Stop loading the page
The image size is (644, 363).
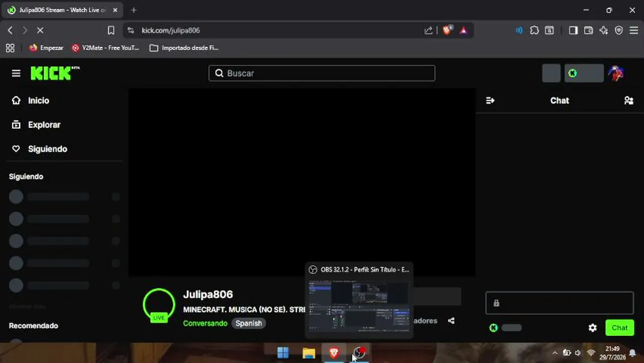(40, 30)
